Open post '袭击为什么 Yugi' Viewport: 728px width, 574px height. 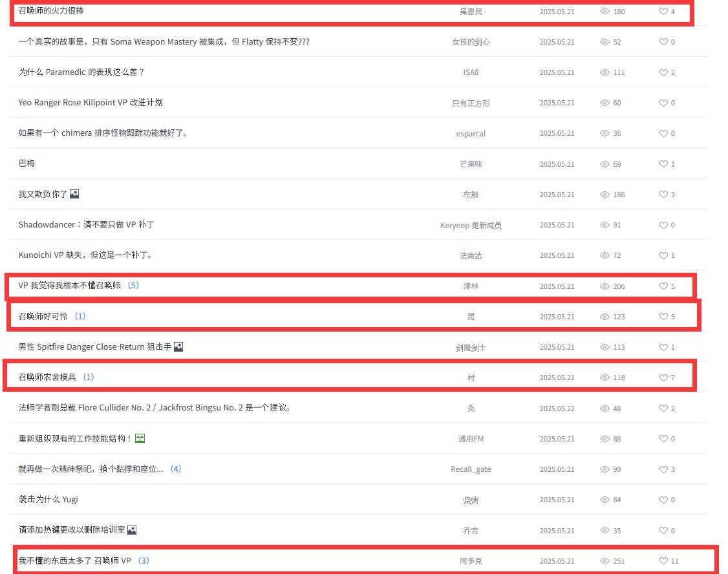(x=48, y=499)
